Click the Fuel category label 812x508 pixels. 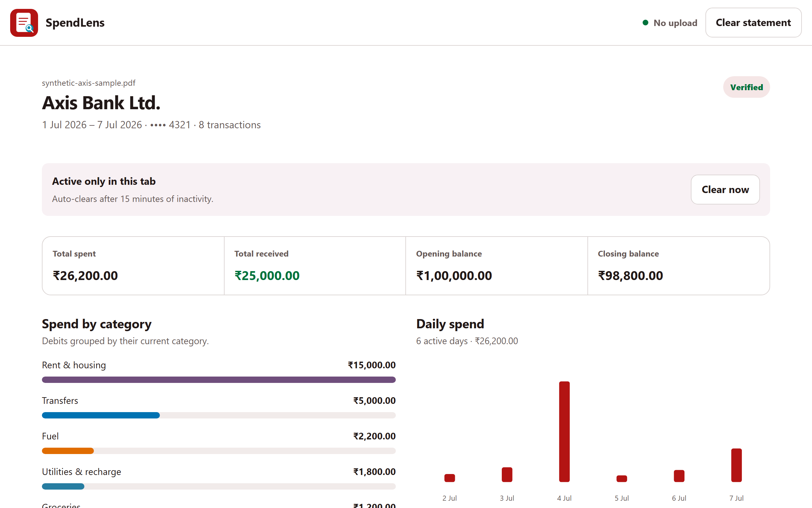(50, 436)
